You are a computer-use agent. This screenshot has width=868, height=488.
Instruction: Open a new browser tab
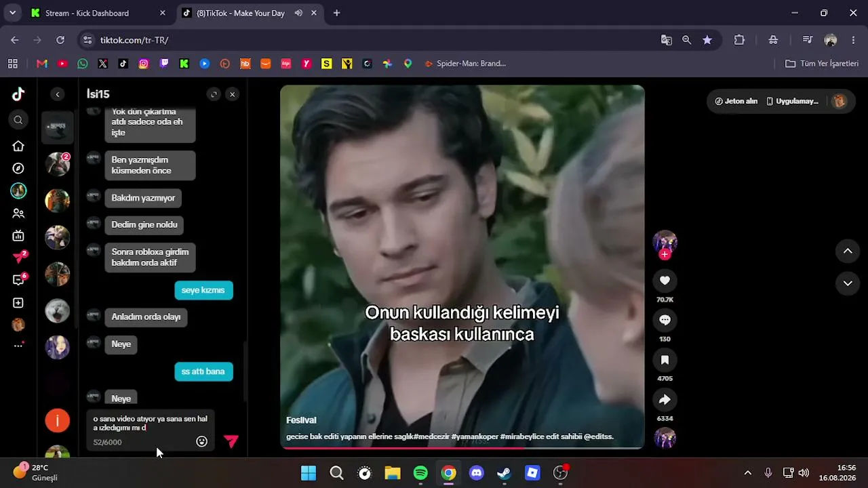point(336,13)
